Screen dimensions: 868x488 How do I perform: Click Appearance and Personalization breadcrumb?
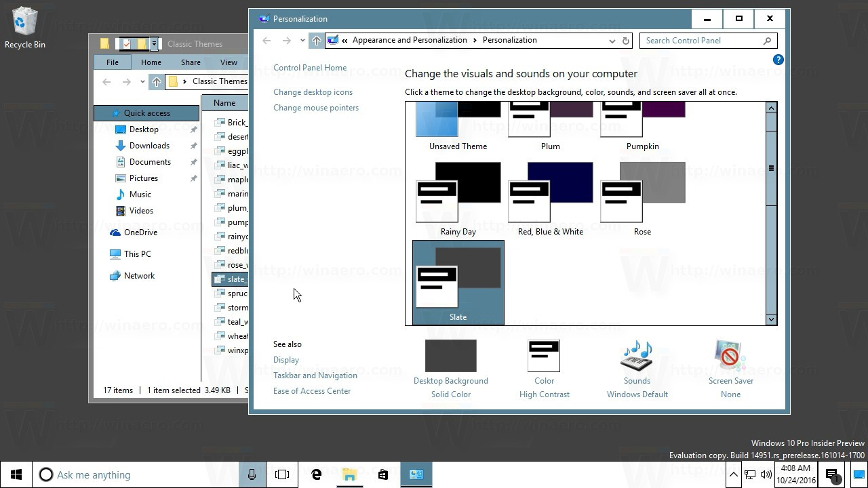pyautogui.click(x=410, y=40)
